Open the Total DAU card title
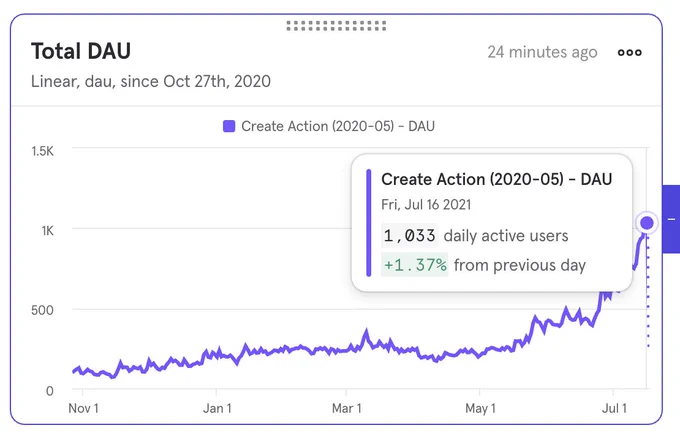The width and height of the screenshot is (680, 436). pyautogui.click(x=81, y=51)
